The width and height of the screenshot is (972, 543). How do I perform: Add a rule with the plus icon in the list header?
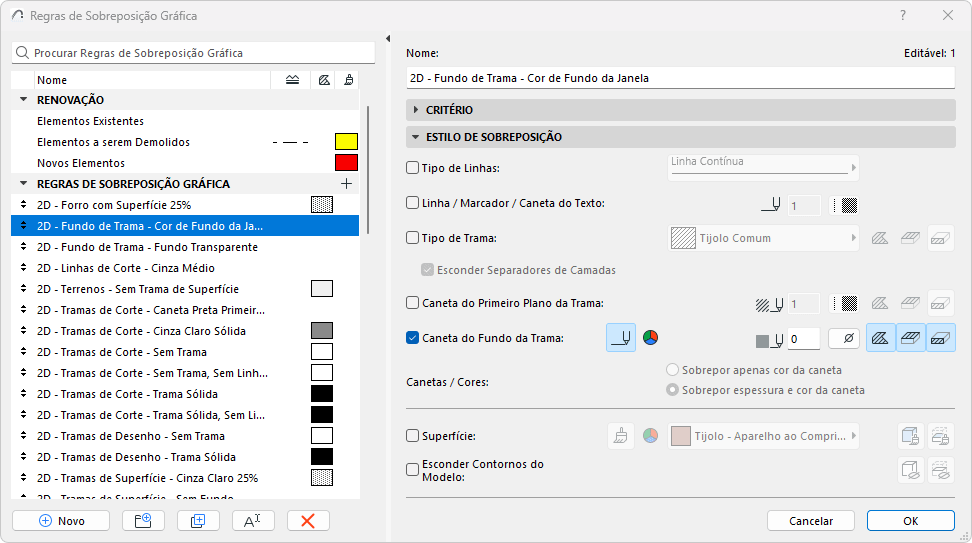click(x=347, y=184)
